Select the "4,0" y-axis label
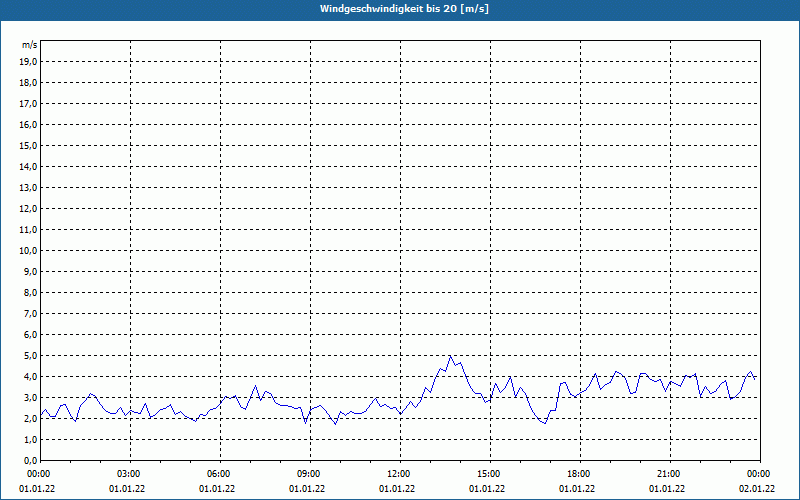The height and width of the screenshot is (500, 800). (30, 377)
